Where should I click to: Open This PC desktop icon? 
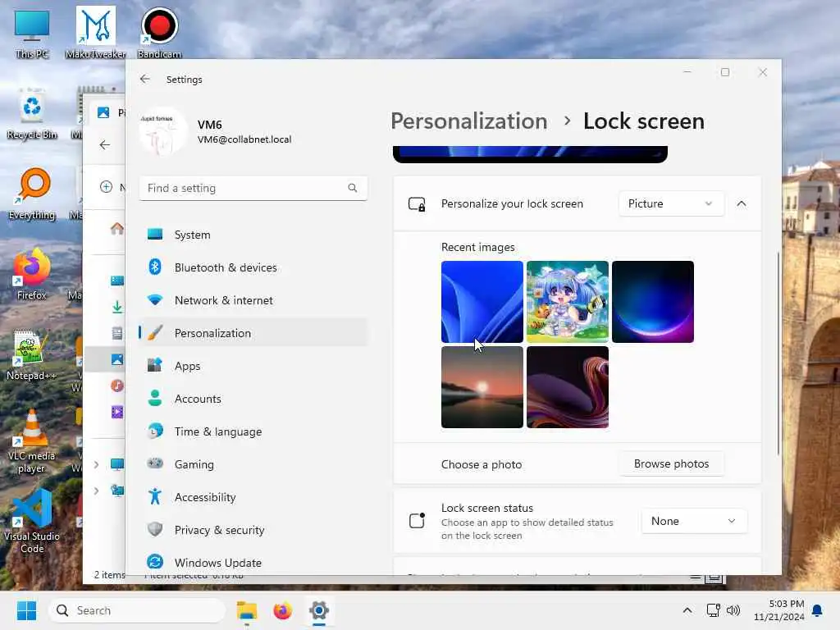point(32,33)
